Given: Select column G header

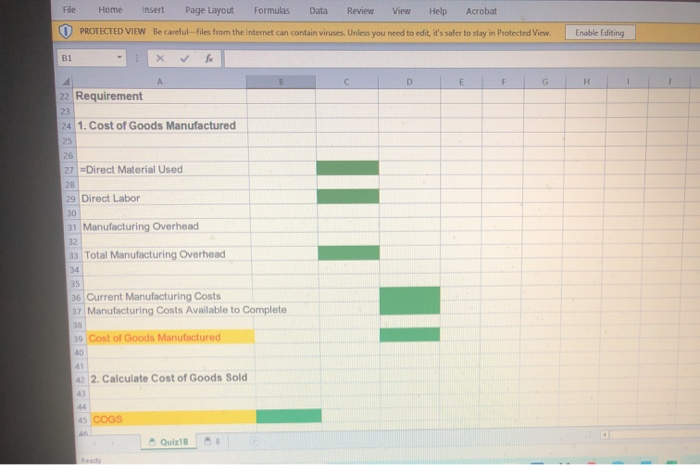Looking at the screenshot, I should pos(545,82).
